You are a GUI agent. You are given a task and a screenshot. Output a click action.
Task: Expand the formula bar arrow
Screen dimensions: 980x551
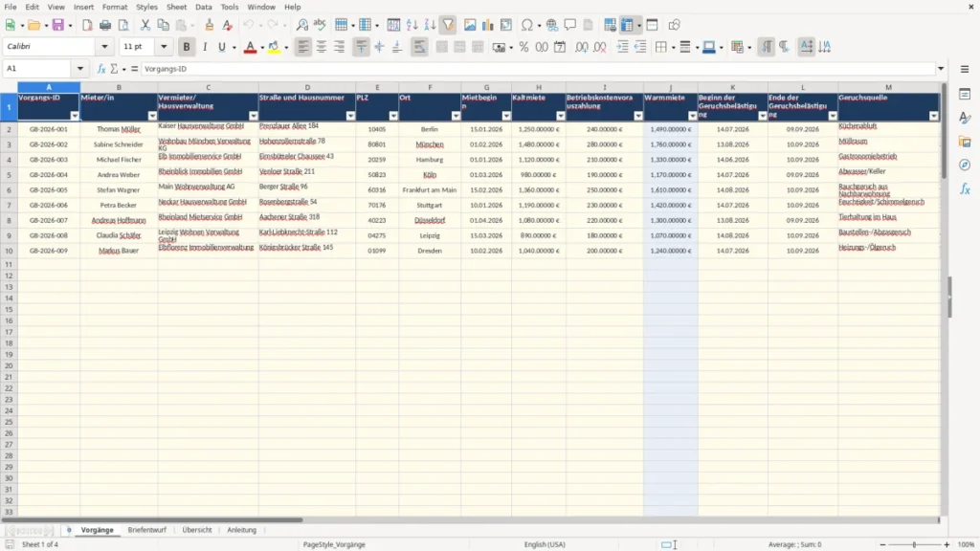point(941,69)
